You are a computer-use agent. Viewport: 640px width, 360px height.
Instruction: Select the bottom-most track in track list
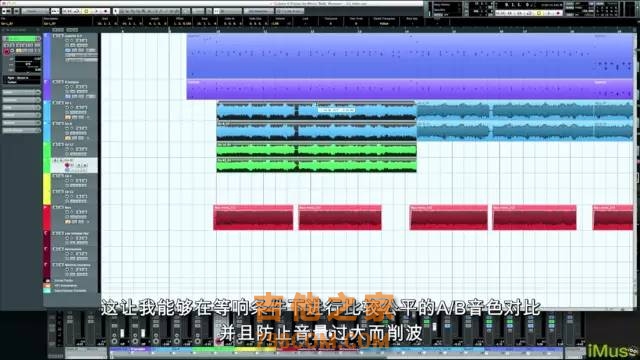click(70, 291)
